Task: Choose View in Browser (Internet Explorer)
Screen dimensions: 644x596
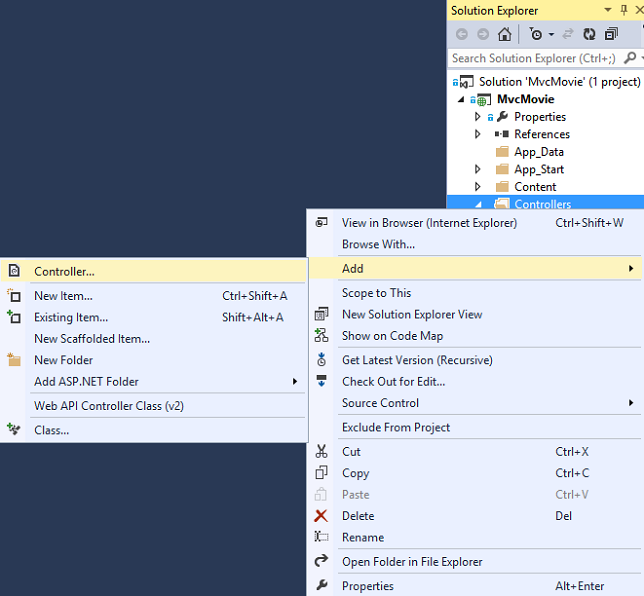Action: 475,223
